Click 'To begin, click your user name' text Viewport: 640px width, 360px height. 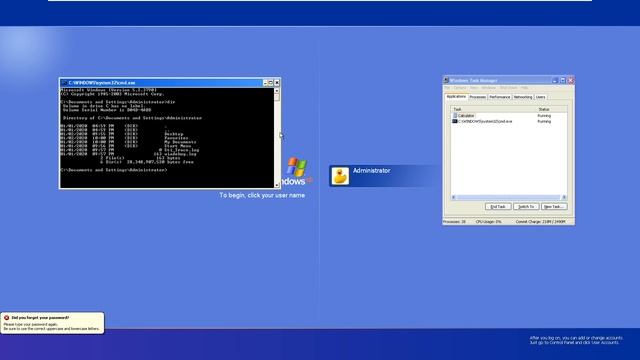coord(262,195)
